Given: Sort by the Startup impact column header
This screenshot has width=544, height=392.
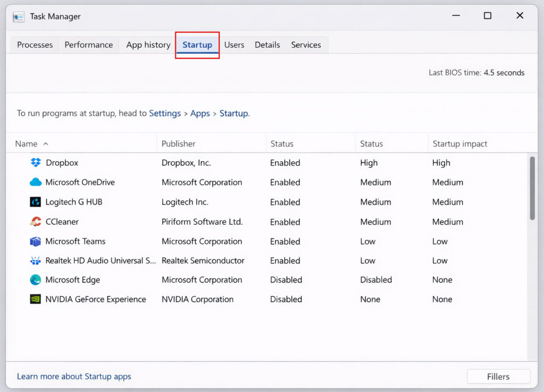Looking at the screenshot, I should [x=460, y=143].
